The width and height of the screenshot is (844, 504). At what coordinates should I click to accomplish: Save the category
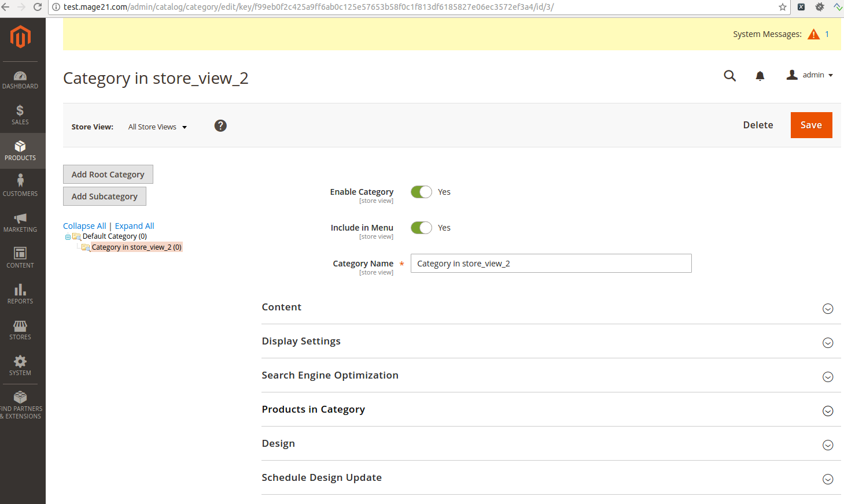pyautogui.click(x=811, y=125)
